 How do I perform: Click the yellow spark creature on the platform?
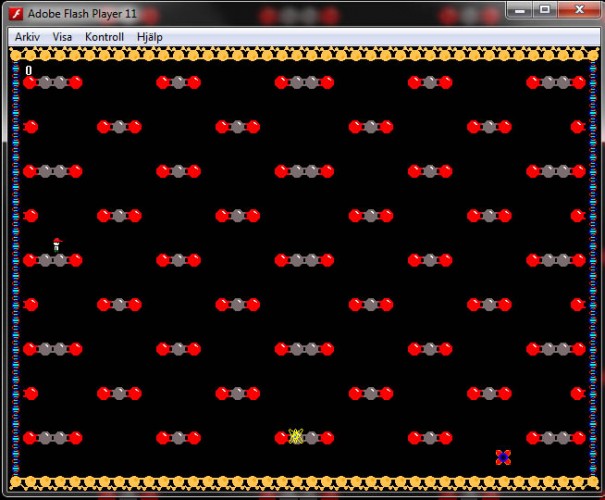tap(296, 436)
